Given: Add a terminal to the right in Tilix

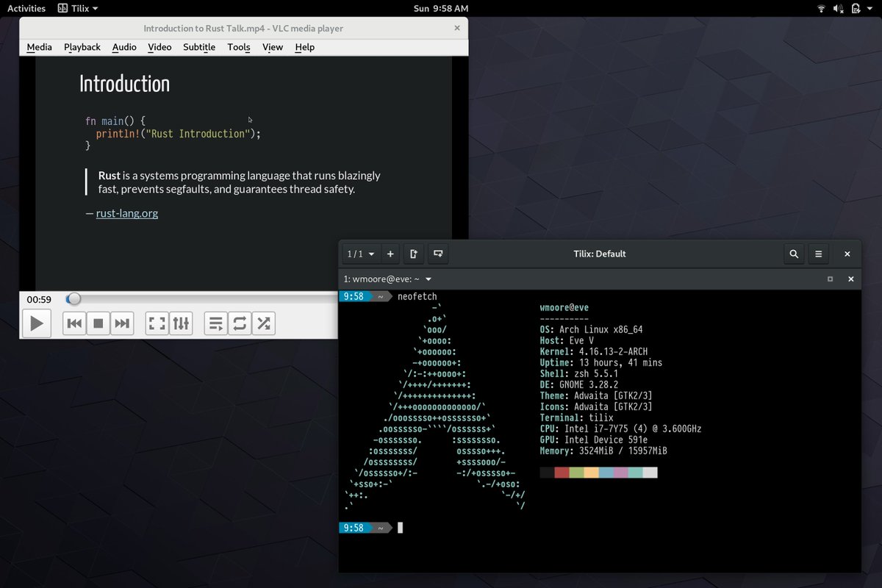Looking at the screenshot, I should [414, 254].
